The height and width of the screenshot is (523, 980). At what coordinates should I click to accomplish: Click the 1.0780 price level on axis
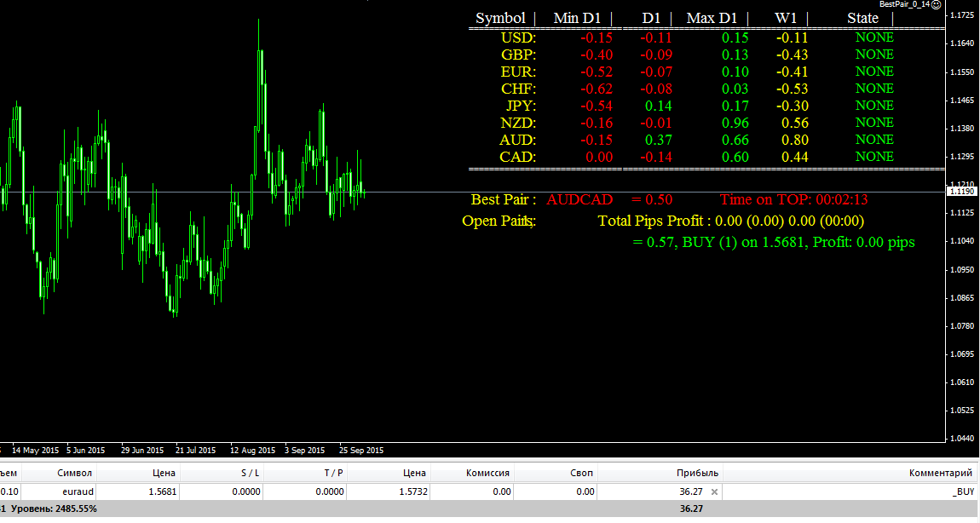(962, 325)
